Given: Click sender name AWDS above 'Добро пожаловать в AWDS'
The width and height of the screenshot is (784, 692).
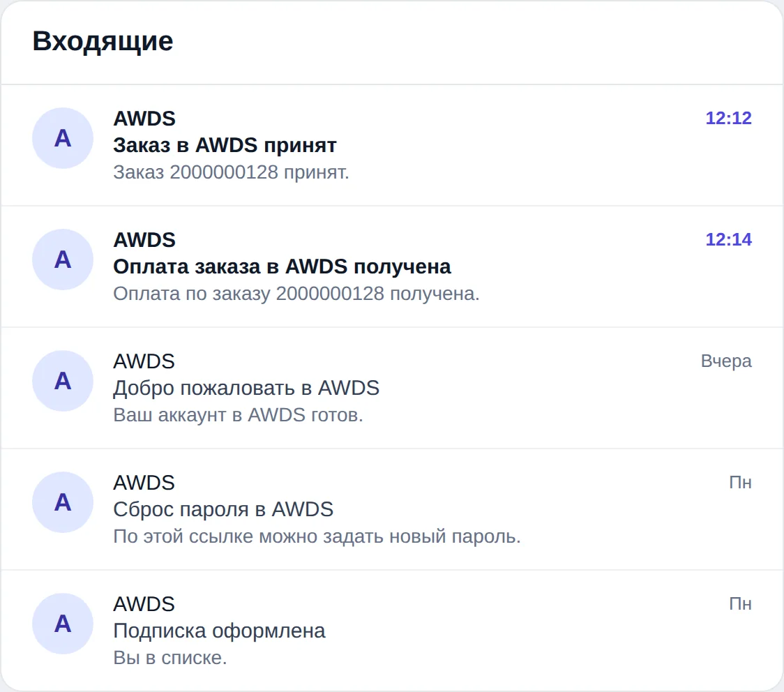Looking at the screenshot, I should (144, 361).
